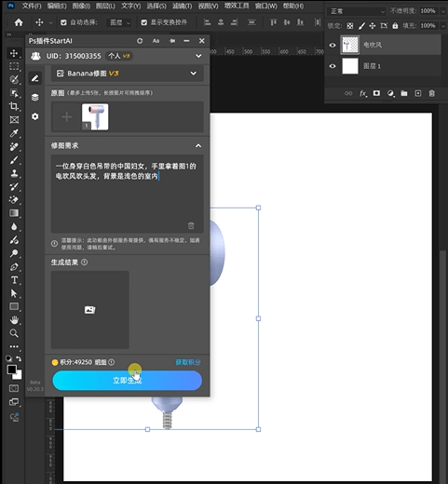
Task: Select the Move tool in toolbar
Action: click(x=14, y=53)
